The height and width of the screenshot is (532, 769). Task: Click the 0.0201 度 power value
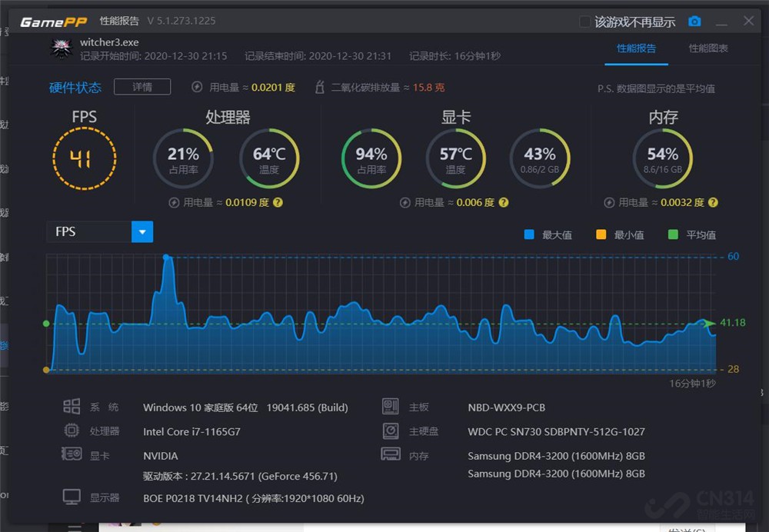[273, 88]
